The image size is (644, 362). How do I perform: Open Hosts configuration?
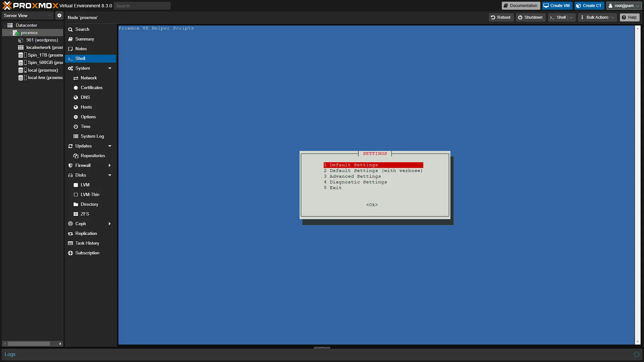[91, 107]
